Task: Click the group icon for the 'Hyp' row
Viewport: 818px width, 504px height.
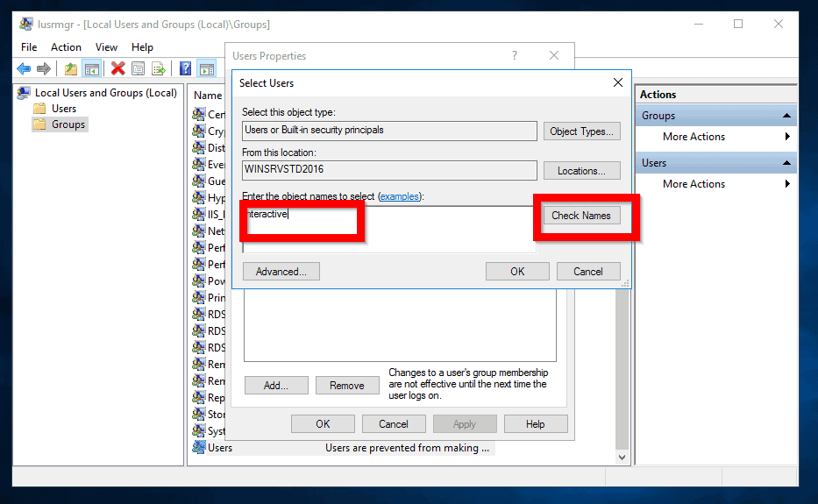Action: (x=199, y=197)
